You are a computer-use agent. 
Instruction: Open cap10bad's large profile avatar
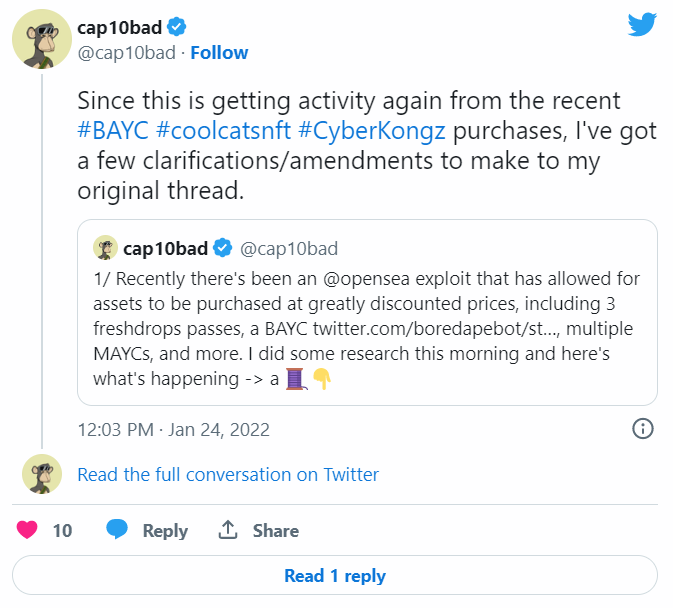click(41, 41)
